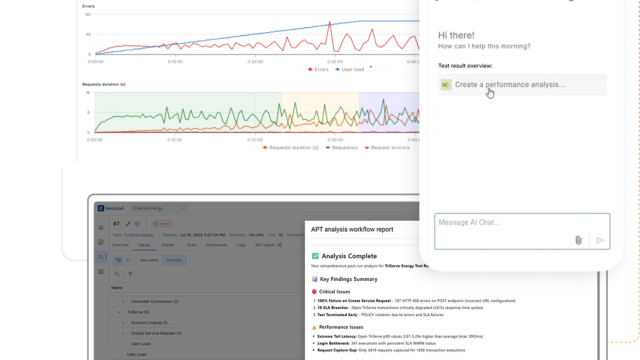Open the TriServe Energy test link
The image size is (640, 360).
pyautogui.click(x=139, y=235)
